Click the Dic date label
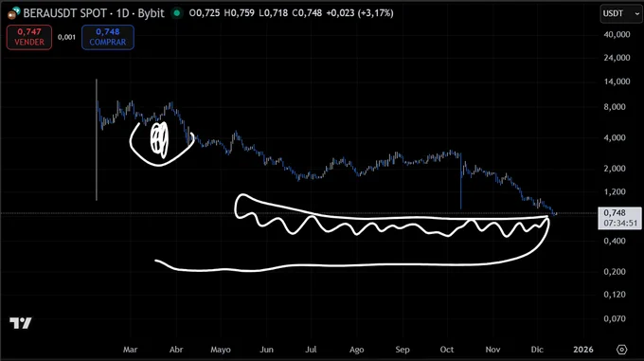Screen dimensions: 644x361 pyautogui.click(x=537, y=350)
